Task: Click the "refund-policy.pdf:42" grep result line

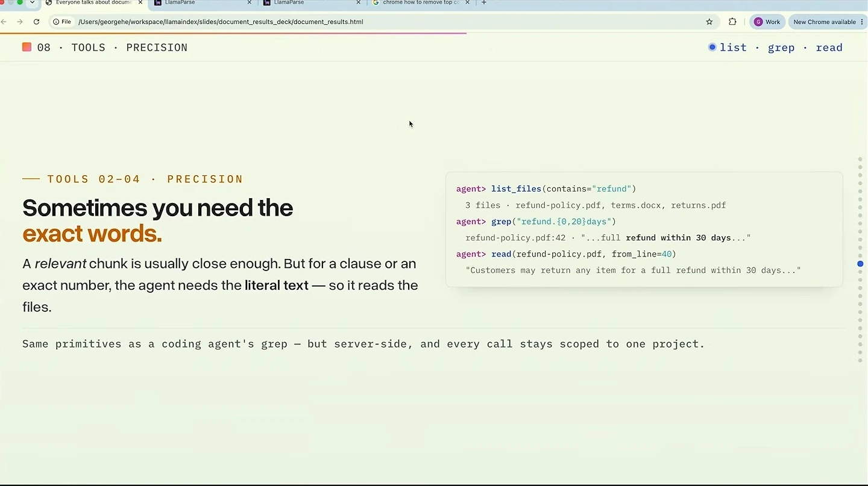Action: tap(608, 238)
